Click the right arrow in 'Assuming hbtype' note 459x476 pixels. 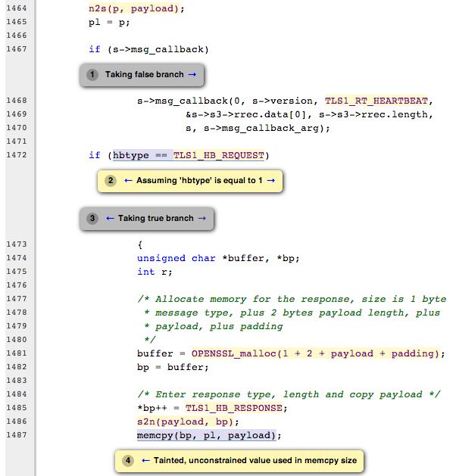(270, 181)
